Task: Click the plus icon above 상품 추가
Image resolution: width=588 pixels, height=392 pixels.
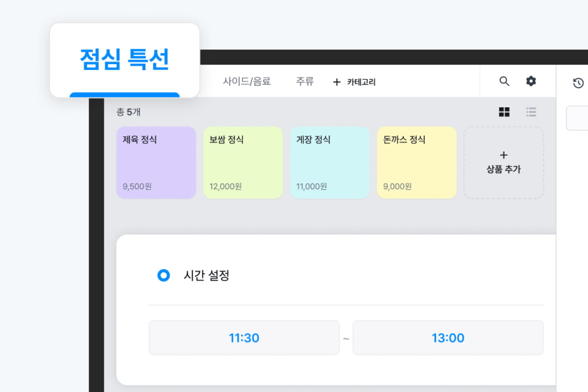Action: (x=504, y=155)
